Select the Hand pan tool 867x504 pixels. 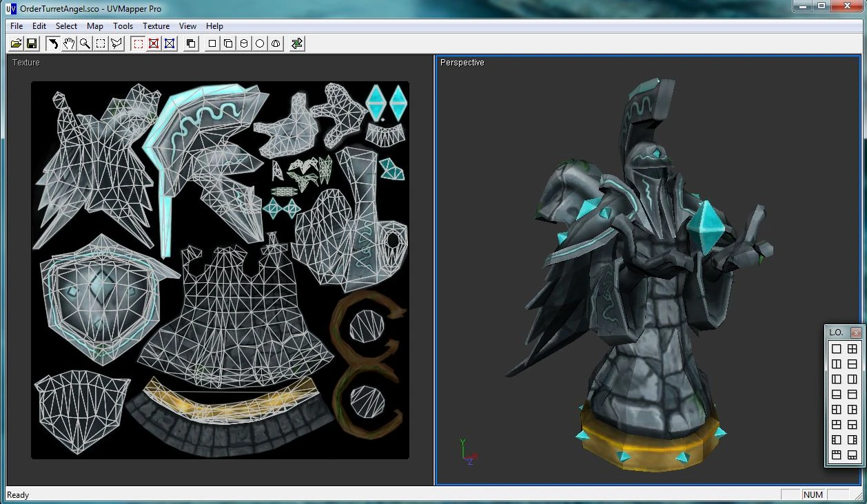coord(69,43)
